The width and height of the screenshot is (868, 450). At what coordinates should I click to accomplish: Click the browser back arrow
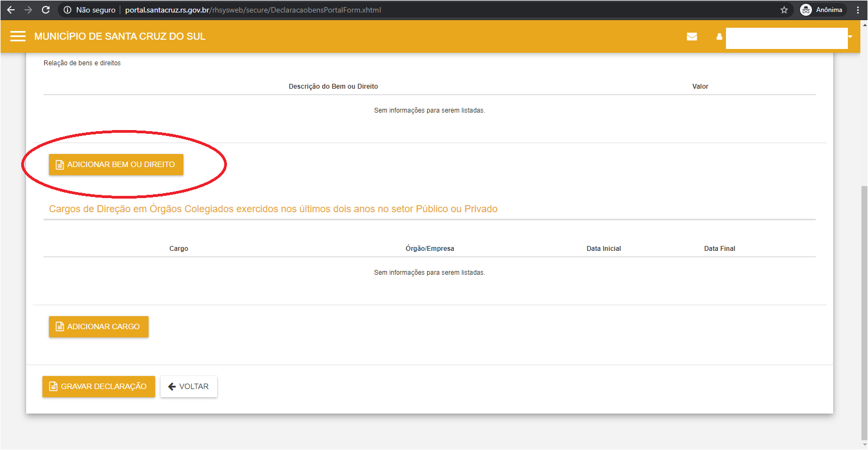tap(11, 10)
